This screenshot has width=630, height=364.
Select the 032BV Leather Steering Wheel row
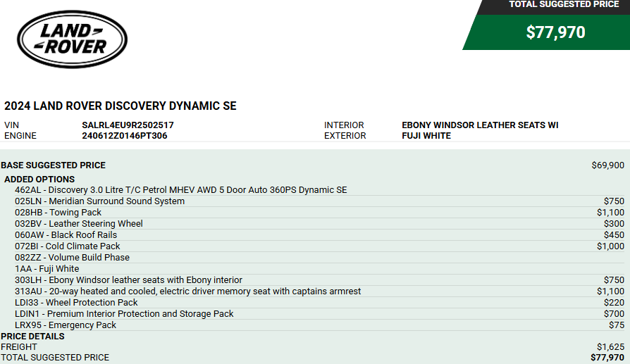pos(319,223)
